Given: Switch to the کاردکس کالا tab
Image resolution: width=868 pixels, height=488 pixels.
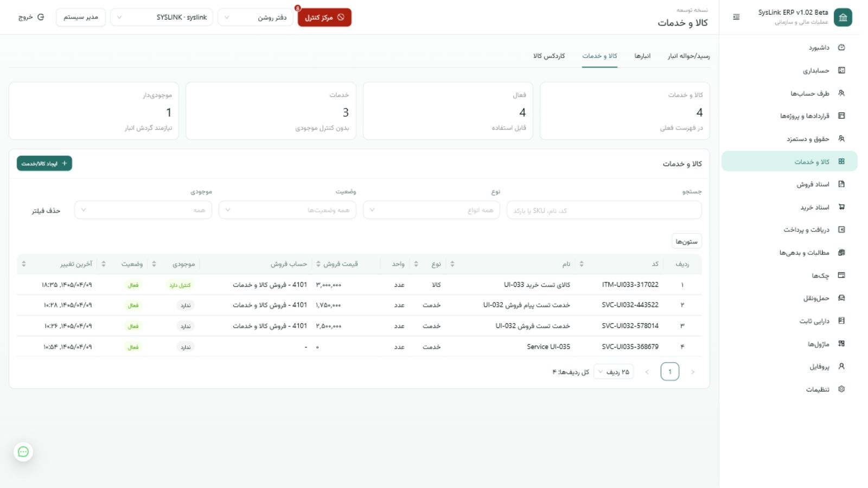Looking at the screenshot, I should pos(549,56).
